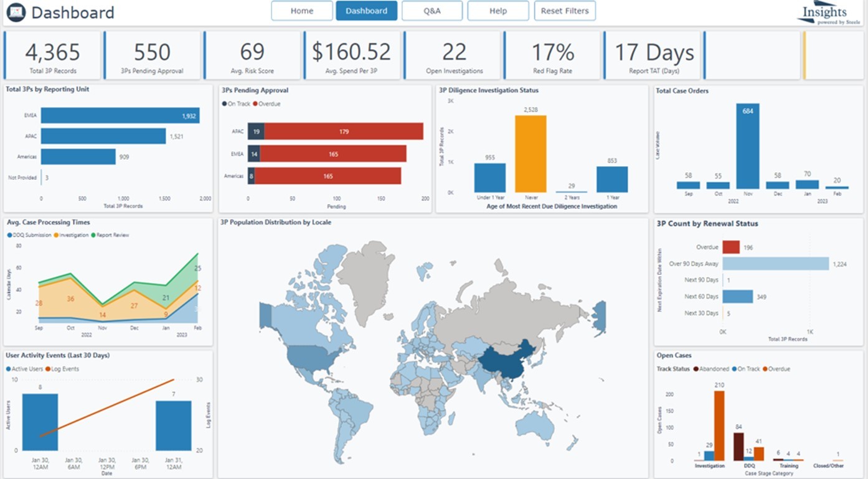Click the Help button

[498, 11]
